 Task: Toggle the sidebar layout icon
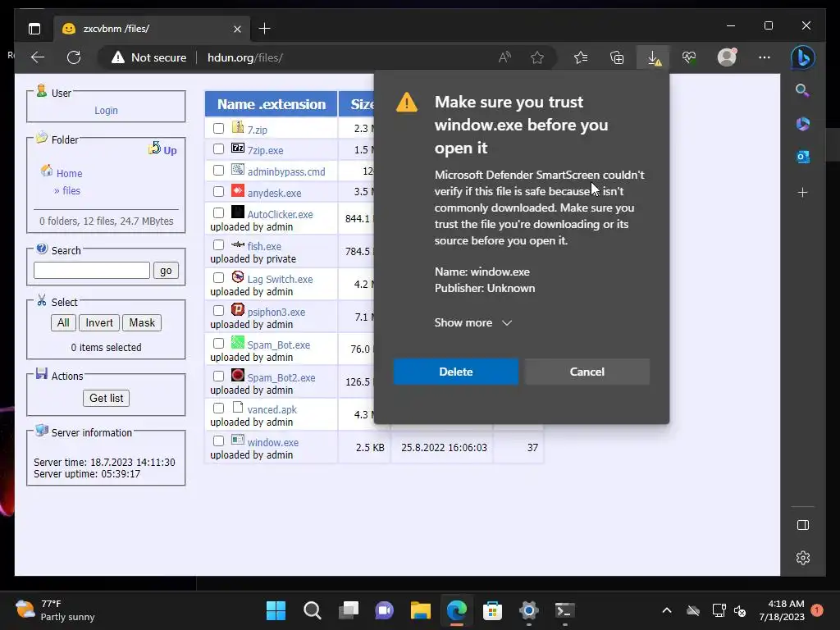pyautogui.click(x=802, y=525)
